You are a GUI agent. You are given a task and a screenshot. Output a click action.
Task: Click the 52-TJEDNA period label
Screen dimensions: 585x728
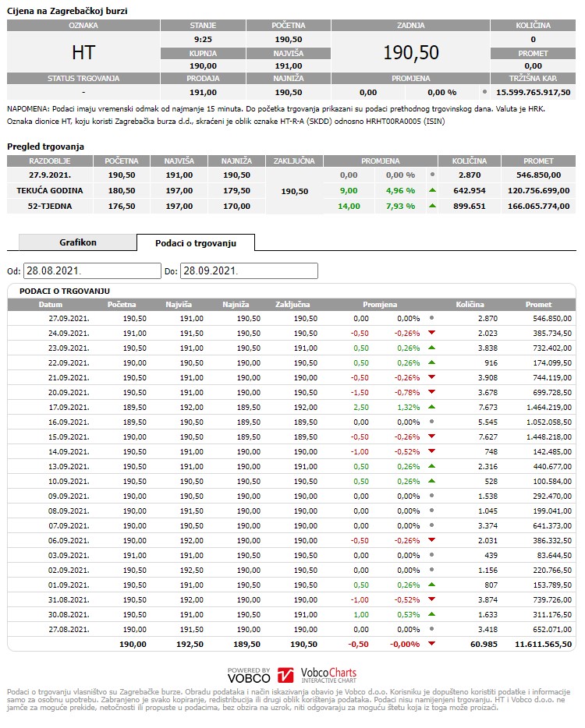pos(50,206)
